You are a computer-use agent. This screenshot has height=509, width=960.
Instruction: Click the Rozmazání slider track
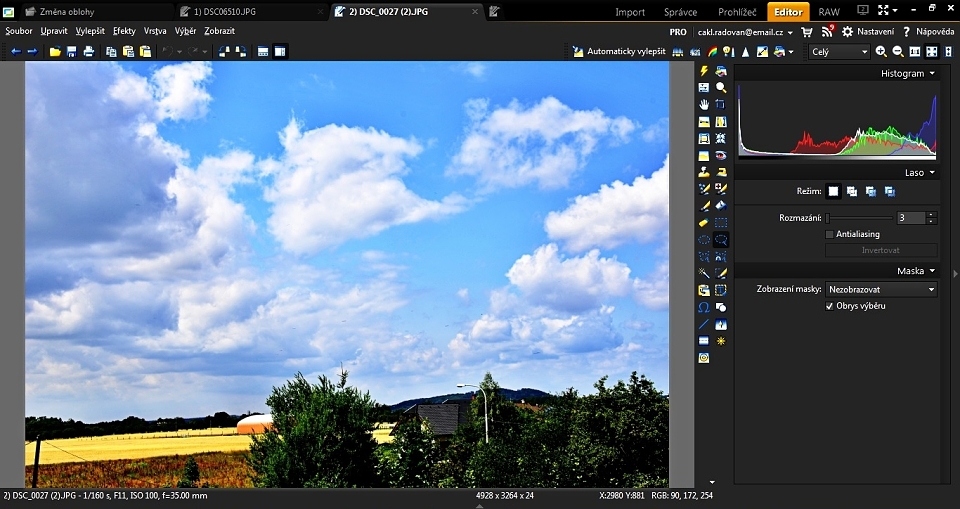860,218
